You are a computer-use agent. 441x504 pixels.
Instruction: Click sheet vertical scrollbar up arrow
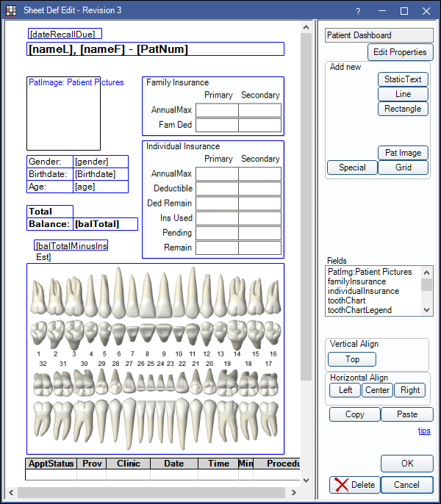[306, 28]
